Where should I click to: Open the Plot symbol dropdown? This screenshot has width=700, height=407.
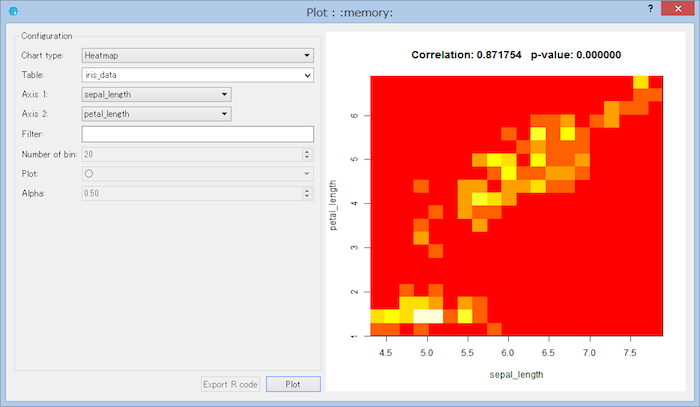coord(197,174)
